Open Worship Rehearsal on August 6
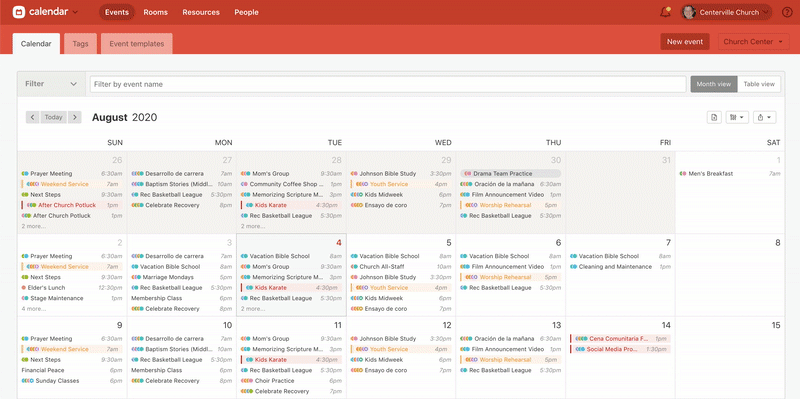The width and height of the screenshot is (800, 399). pos(510,277)
